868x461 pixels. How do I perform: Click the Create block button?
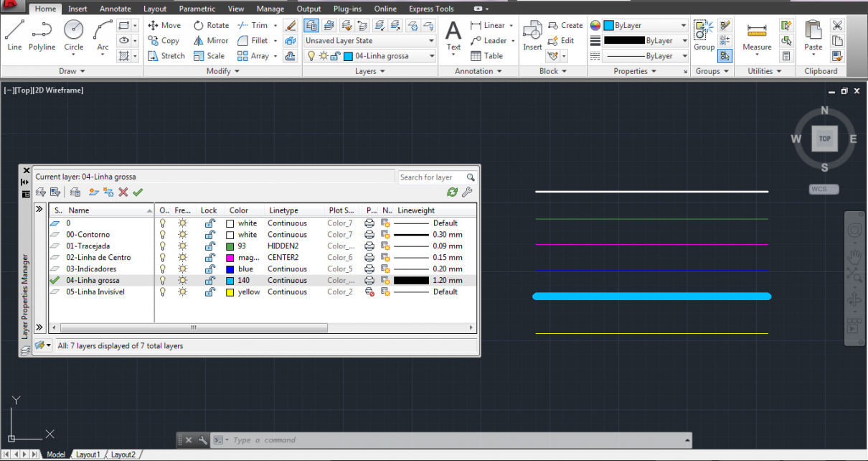pyautogui.click(x=565, y=24)
